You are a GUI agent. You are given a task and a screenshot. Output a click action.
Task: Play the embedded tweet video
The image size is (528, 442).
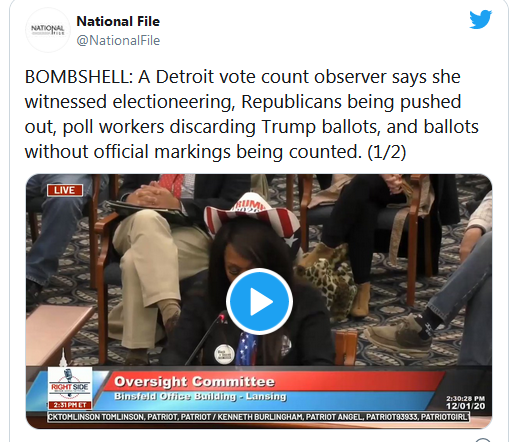point(259,301)
